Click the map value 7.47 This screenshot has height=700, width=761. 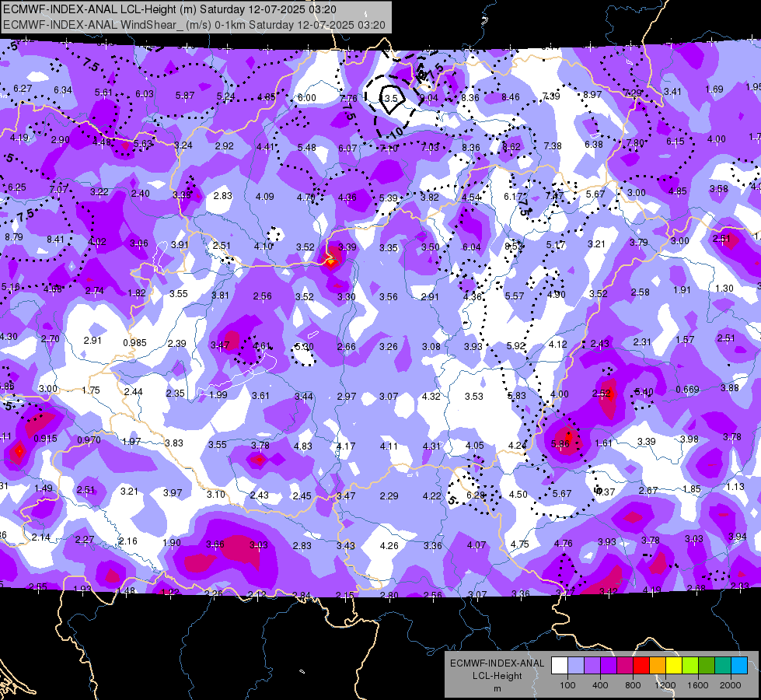(554, 195)
